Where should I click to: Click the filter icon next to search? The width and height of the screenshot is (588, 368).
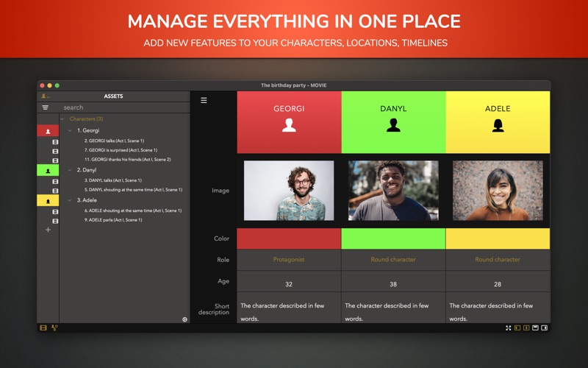pos(45,107)
